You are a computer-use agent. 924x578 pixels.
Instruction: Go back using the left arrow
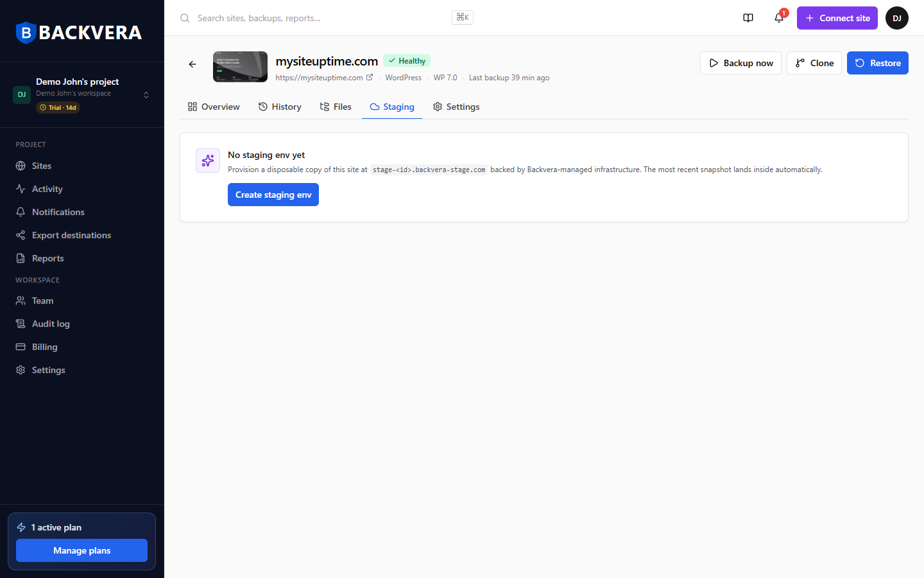pyautogui.click(x=193, y=64)
